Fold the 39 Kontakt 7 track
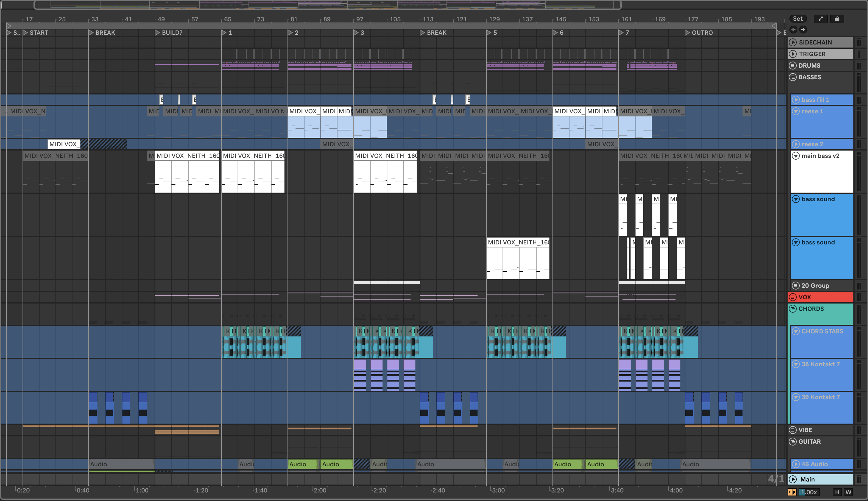Viewport: 868px width, 501px height. (x=796, y=397)
